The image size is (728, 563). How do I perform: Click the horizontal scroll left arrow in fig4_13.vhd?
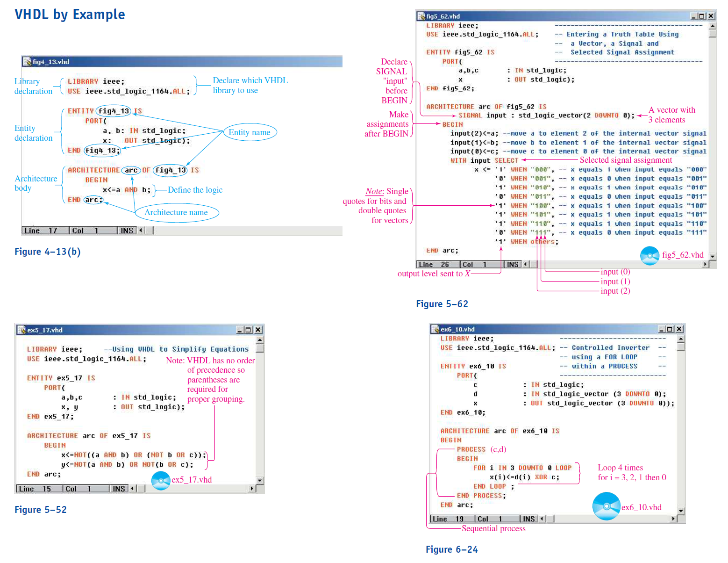[141, 230]
